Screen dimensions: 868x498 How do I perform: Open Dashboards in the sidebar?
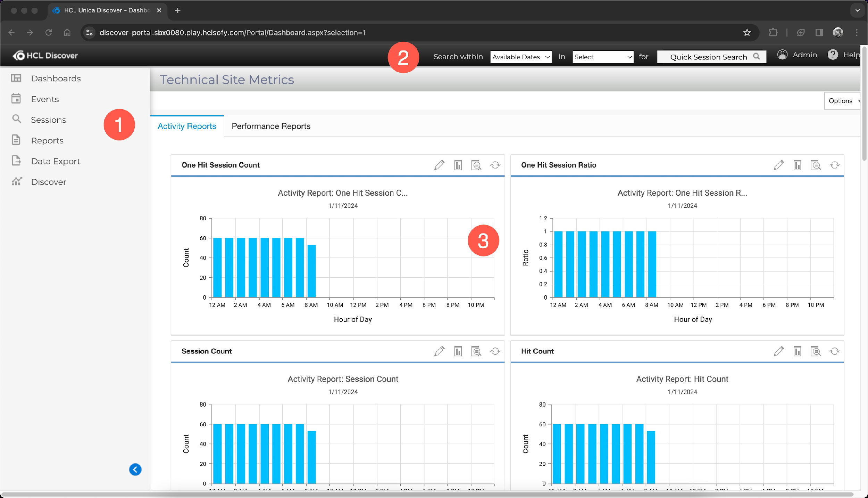56,79
